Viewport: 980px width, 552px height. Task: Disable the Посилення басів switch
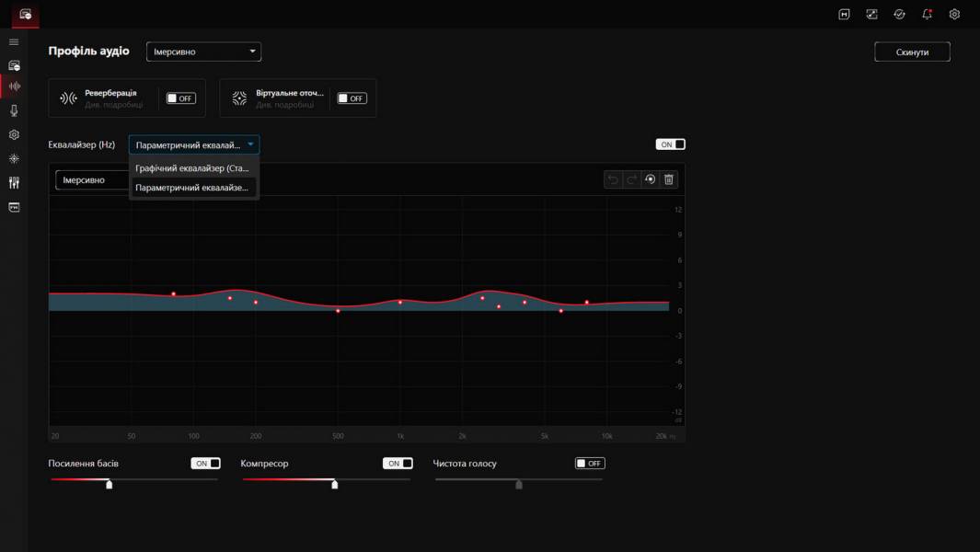[205, 464]
